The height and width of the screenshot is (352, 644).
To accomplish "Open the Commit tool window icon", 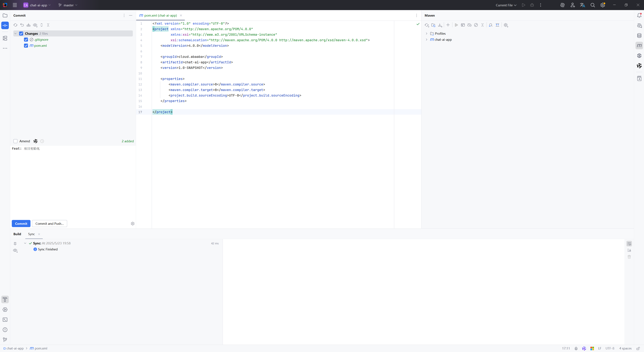I will pyautogui.click(x=5, y=25).
